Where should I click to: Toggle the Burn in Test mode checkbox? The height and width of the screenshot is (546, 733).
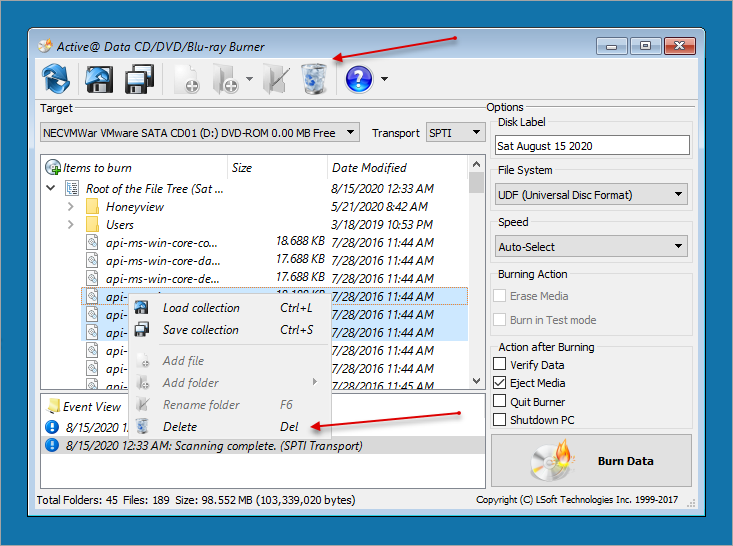[499, 320]
